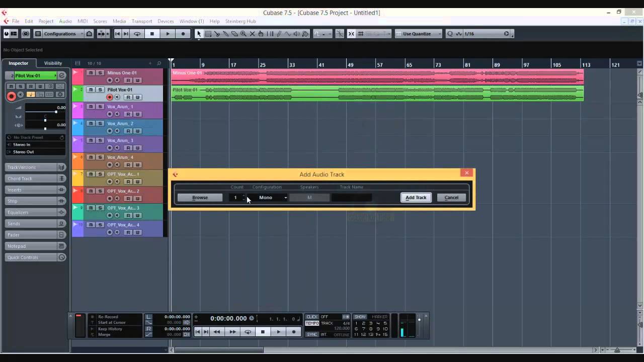Toggle Transport panel cycle button
Screen dimensions: 644x362
click(248, 332)
